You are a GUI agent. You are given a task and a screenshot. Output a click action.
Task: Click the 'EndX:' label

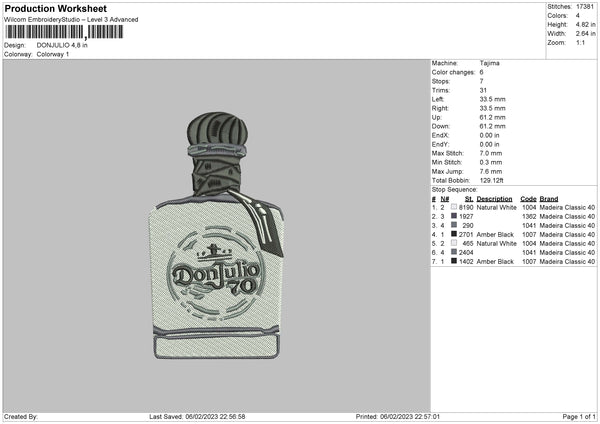click(x=440, y=135)
